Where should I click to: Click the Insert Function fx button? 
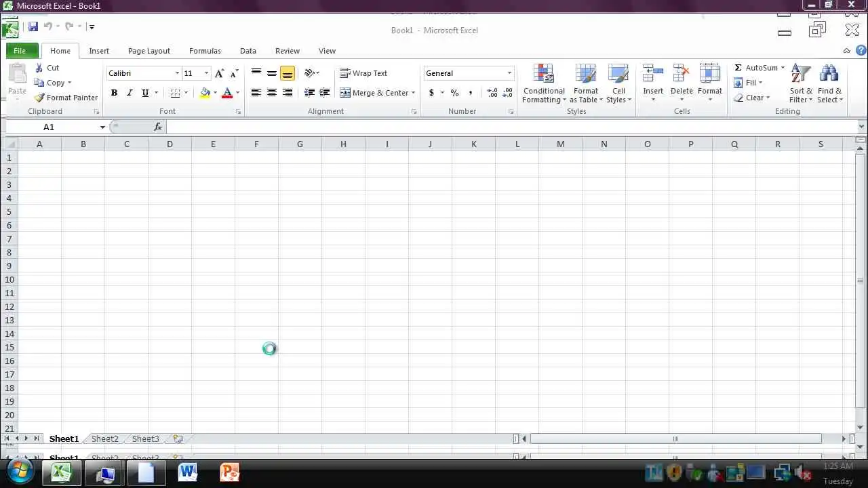click(158, 127)
